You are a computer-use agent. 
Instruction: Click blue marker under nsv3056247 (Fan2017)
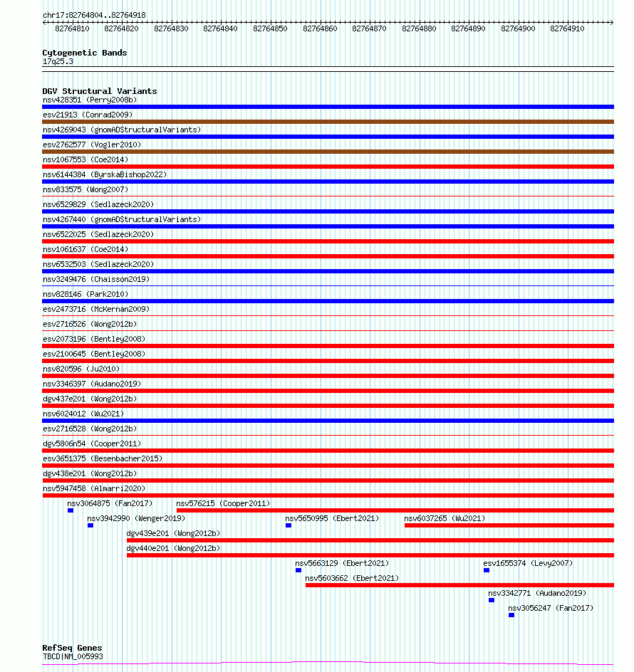pos(511,616)
